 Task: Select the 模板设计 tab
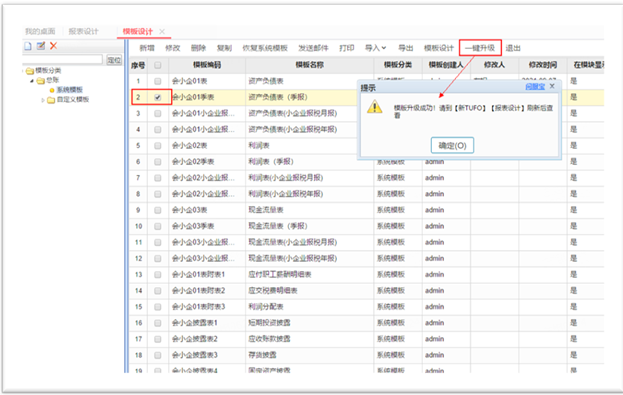tap(137, 31)
